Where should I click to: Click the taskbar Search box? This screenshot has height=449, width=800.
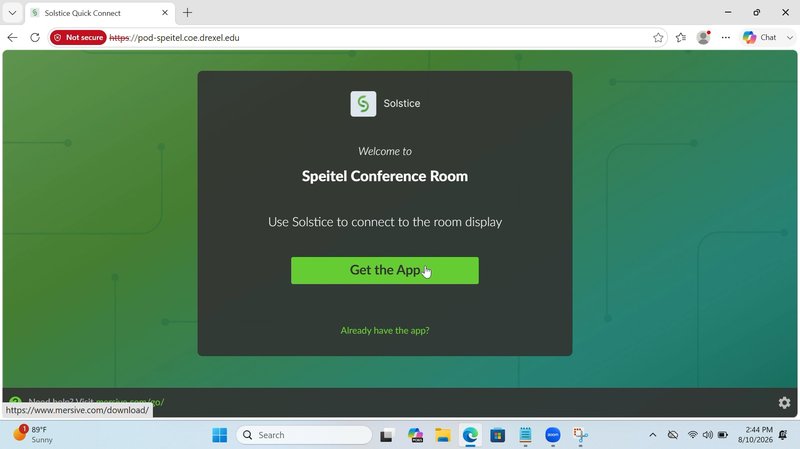click(x=304, y=435)
